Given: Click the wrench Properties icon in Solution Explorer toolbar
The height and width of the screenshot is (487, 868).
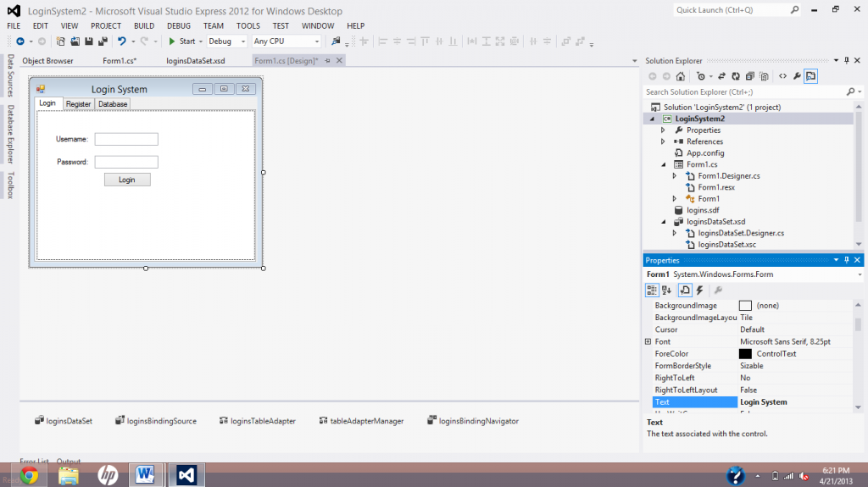Looking at the screenshot, I should click(797, 76).
